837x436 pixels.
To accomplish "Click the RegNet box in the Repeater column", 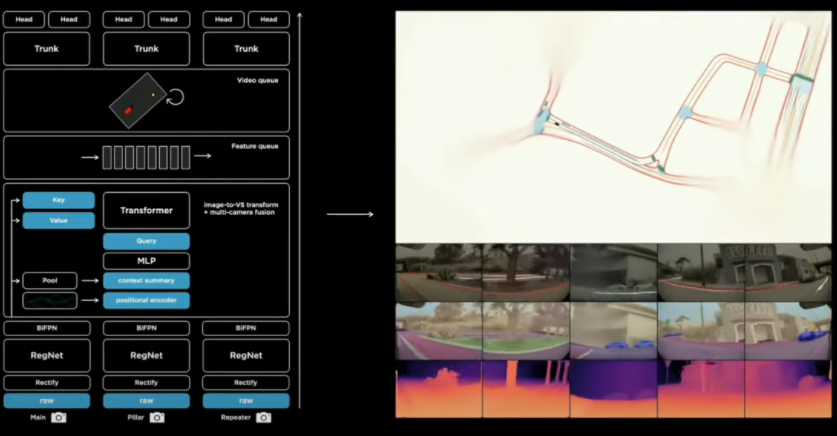I will (x=246, y=355).
